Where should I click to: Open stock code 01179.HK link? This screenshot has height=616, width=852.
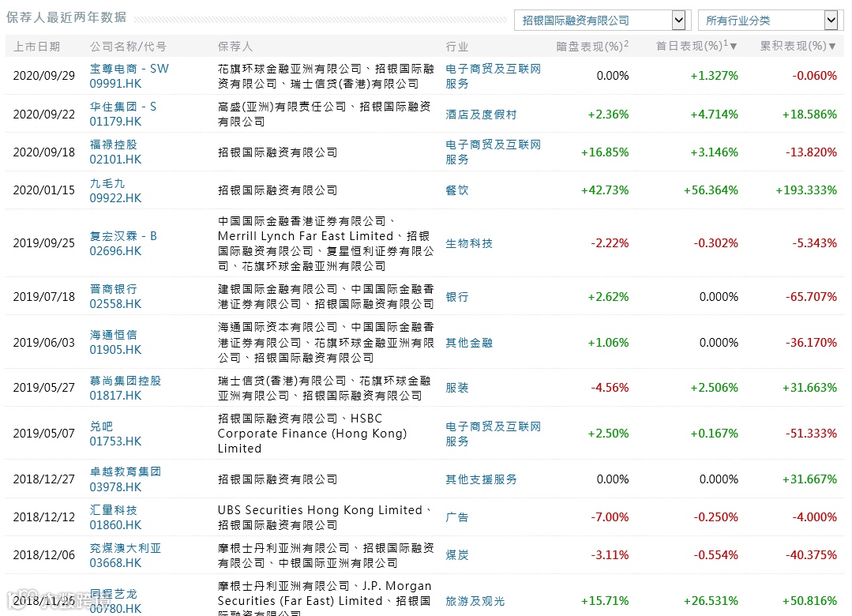(115, 122)
